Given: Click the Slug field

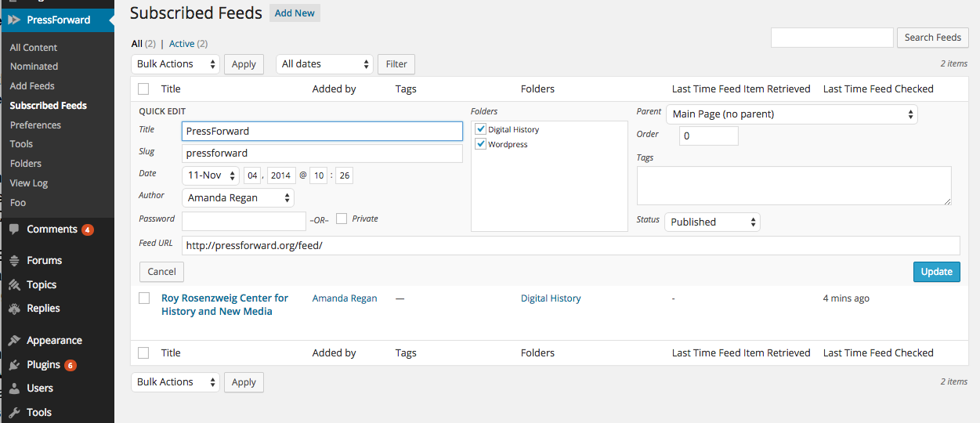Looking at the screenshot, I should click(322, 154).
